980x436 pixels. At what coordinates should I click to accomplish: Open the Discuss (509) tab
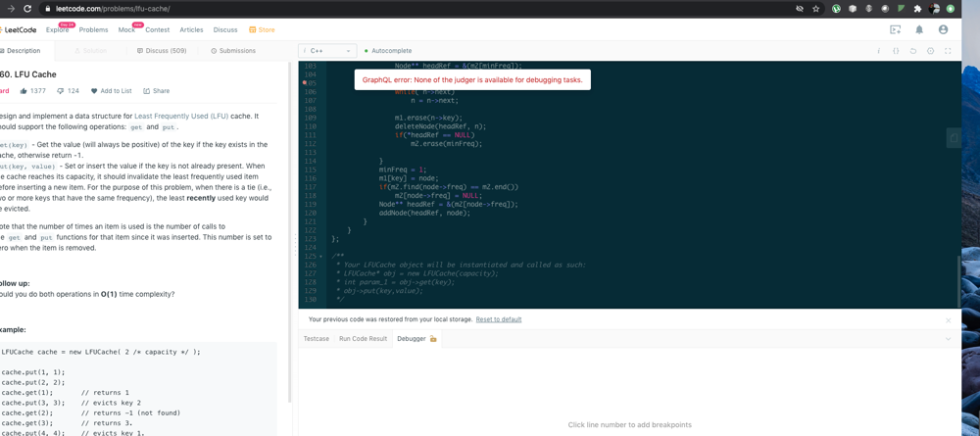coord(162,51)
